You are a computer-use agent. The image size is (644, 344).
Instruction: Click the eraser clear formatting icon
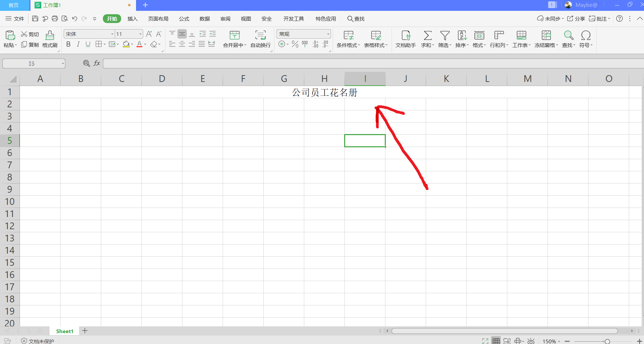[154, 44]
